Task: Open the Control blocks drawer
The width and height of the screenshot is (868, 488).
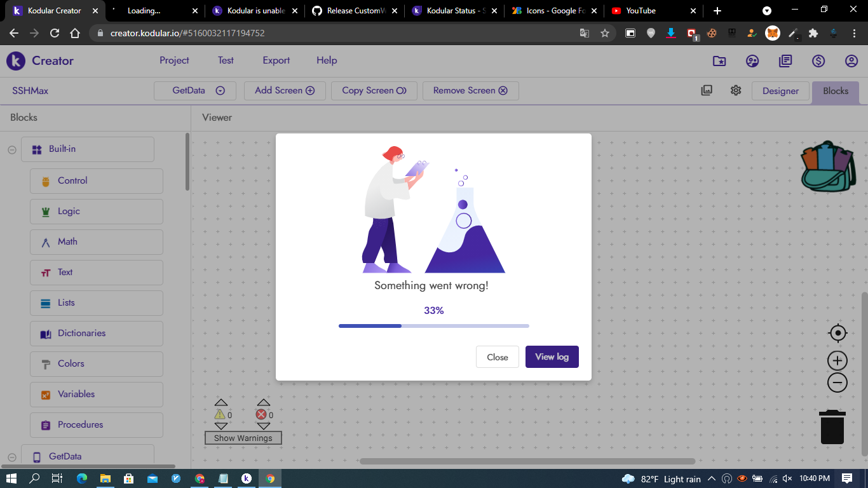Action: pyautogui.click(x=97, y=180)
